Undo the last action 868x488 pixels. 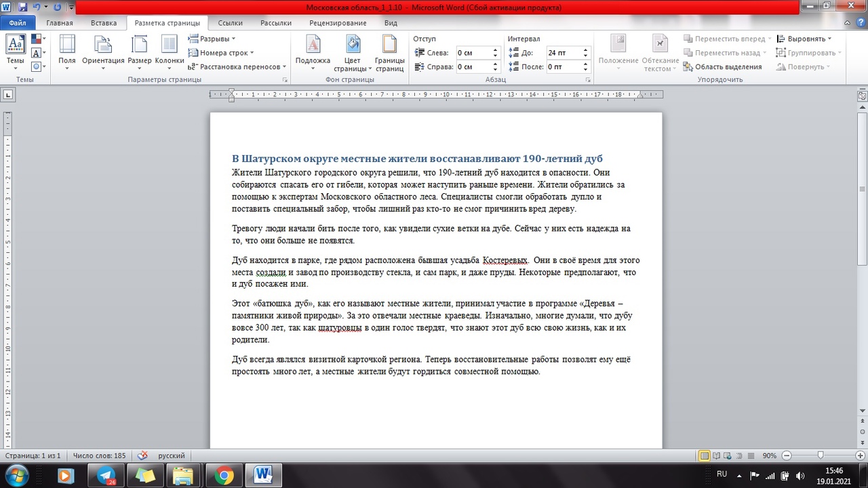[36, 7]
